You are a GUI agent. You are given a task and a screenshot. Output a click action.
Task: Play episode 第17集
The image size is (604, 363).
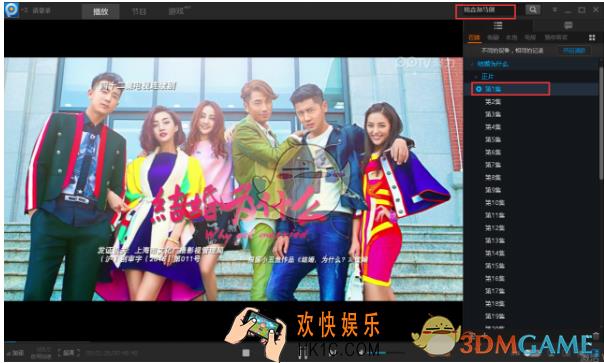495,291
